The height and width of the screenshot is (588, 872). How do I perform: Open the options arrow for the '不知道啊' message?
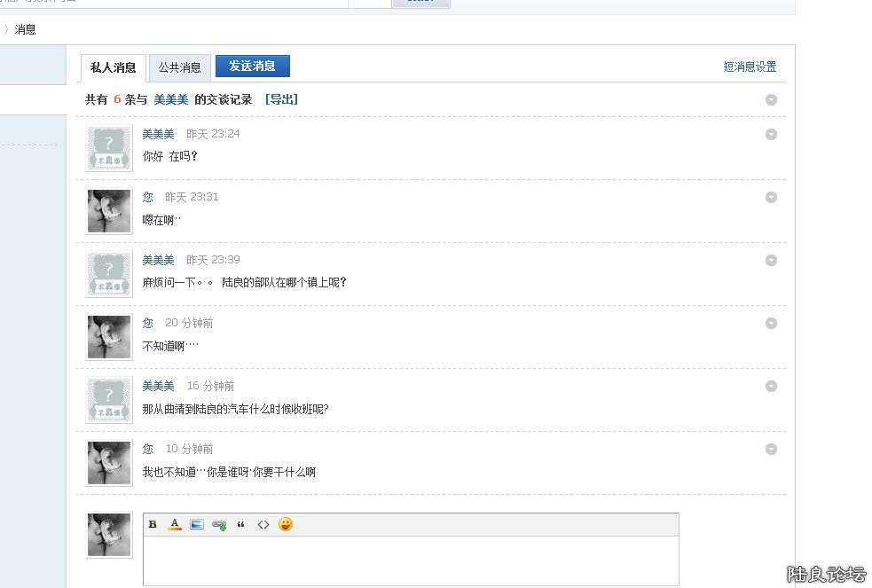[x=771, y=323]
